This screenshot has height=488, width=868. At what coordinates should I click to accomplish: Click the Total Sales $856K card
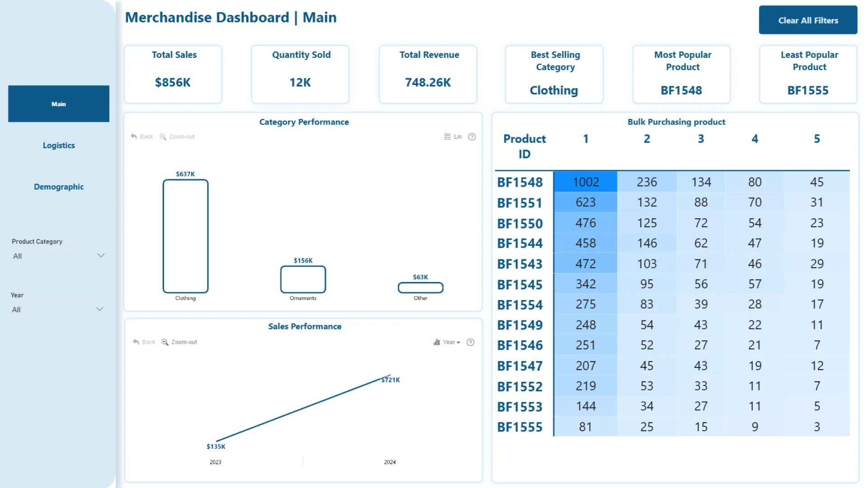tap(173, 75)
